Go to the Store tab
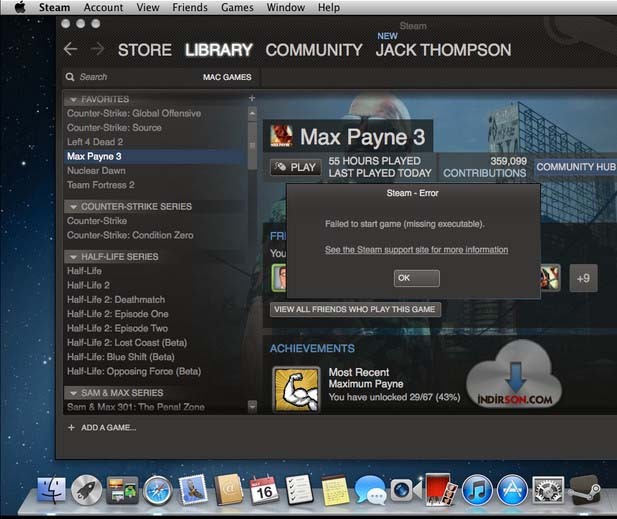 pyautogui.click(x=144, y=50)
